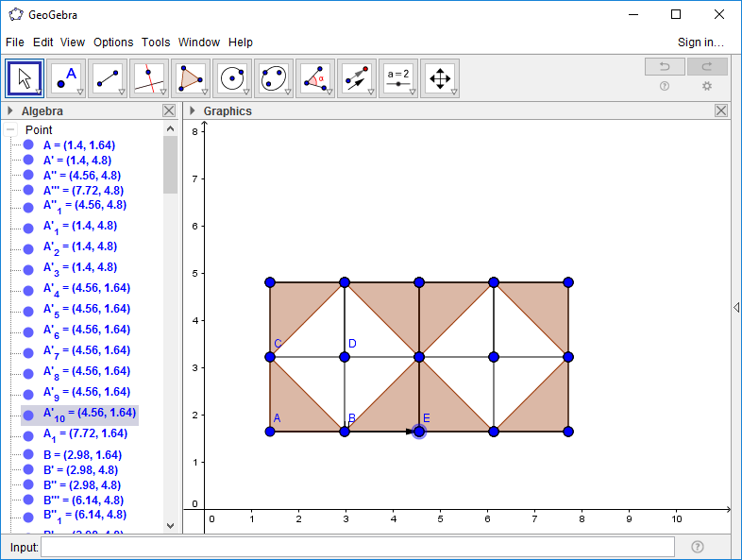Select the Ellipse conic tool
This screenshot has height=560, width=742.
click(274, 78)
